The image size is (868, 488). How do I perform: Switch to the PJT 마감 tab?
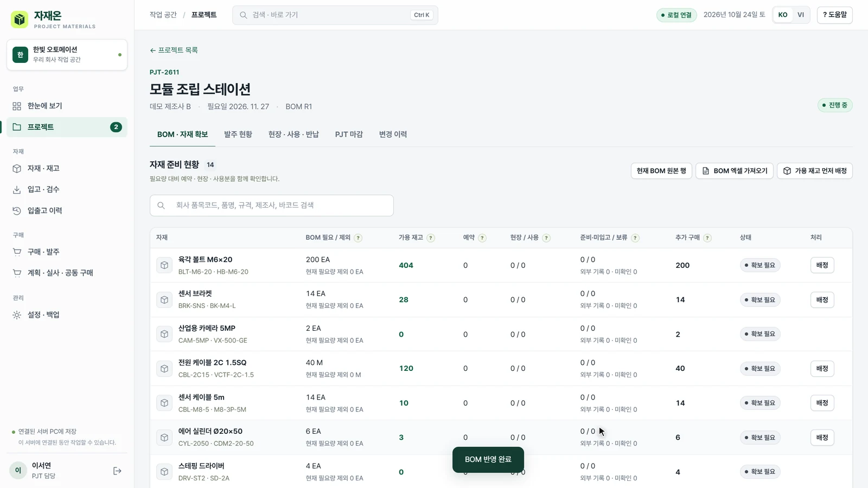coord(349,134)
